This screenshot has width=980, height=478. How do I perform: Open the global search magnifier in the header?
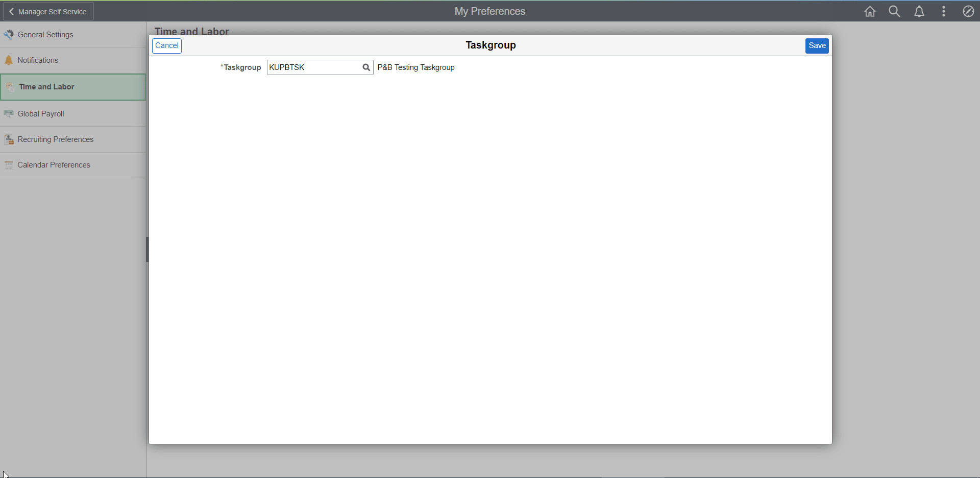[894, 11]
